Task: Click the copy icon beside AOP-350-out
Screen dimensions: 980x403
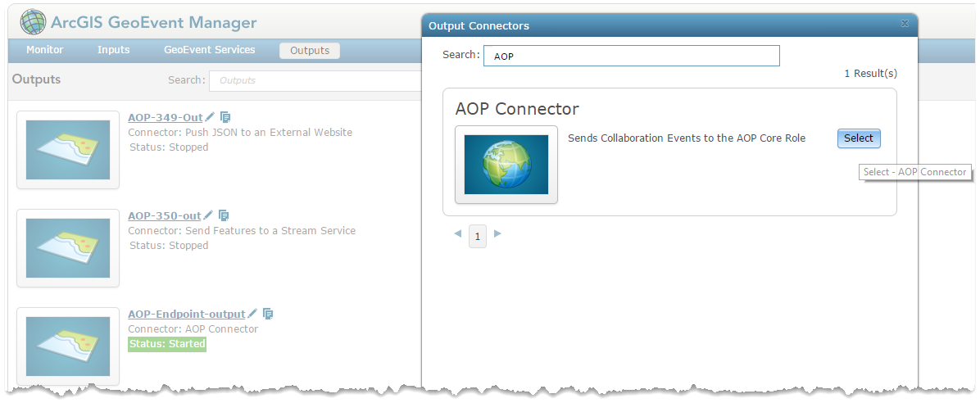Action: [x=224, y=215]
